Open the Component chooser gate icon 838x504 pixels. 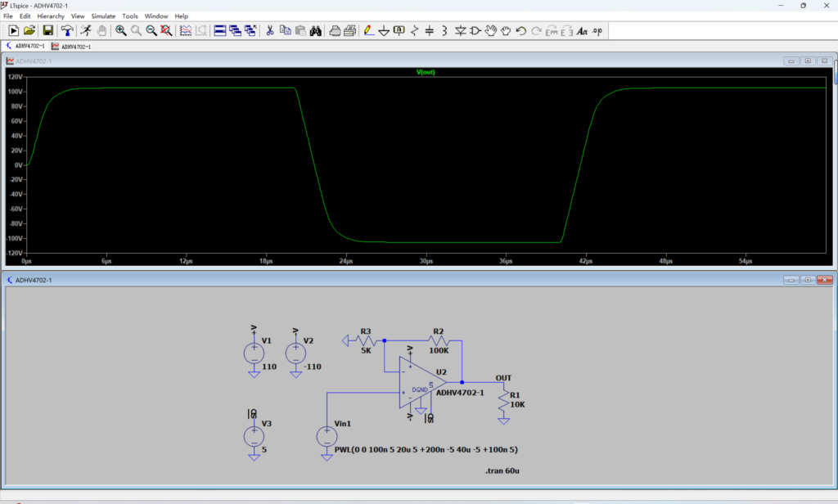[475, 31]
